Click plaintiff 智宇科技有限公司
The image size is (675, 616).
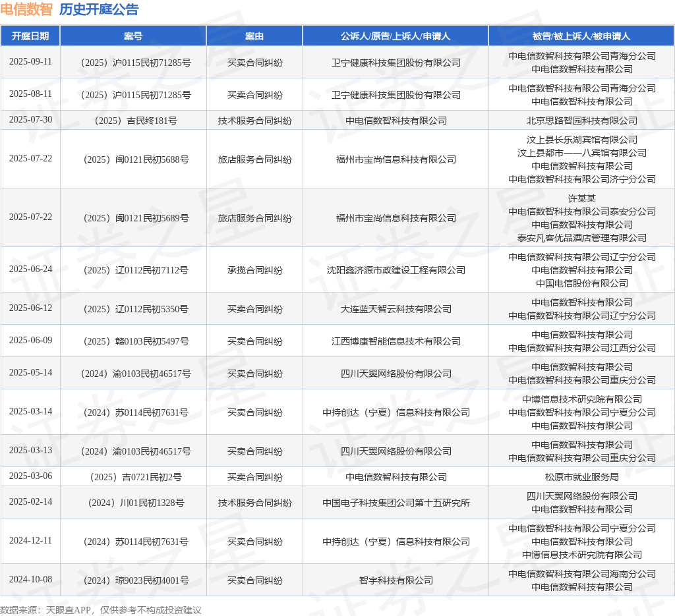click(396, 580)
